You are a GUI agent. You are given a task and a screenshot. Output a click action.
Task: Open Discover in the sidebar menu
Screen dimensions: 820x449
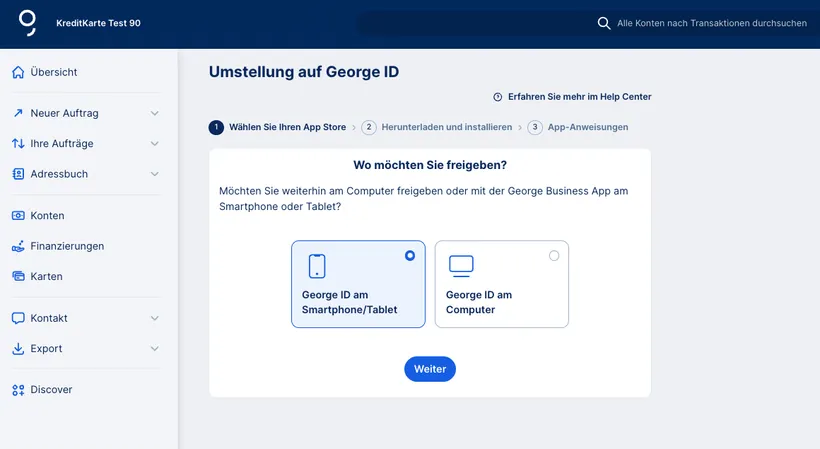tap(51, 390)
